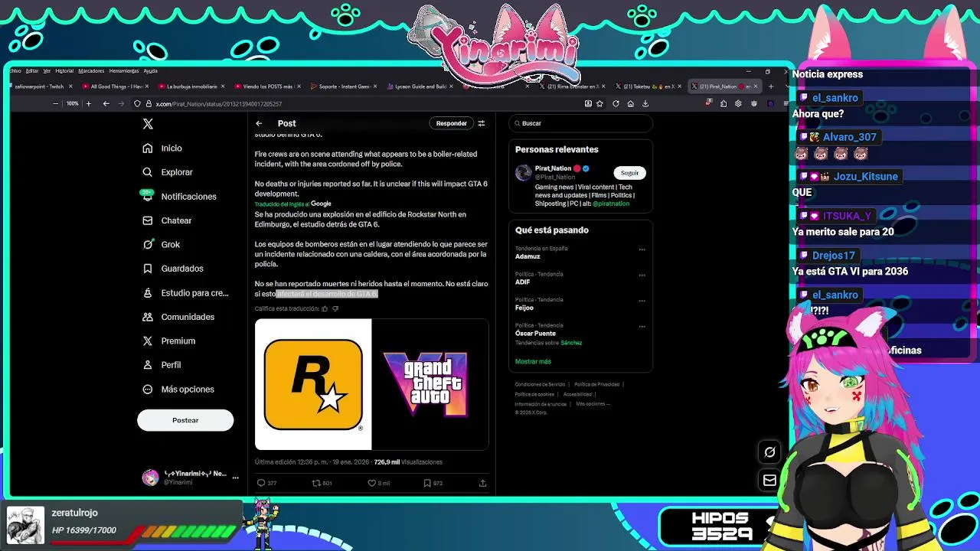Open Guardados bookmarks list

tap(173, 269)
